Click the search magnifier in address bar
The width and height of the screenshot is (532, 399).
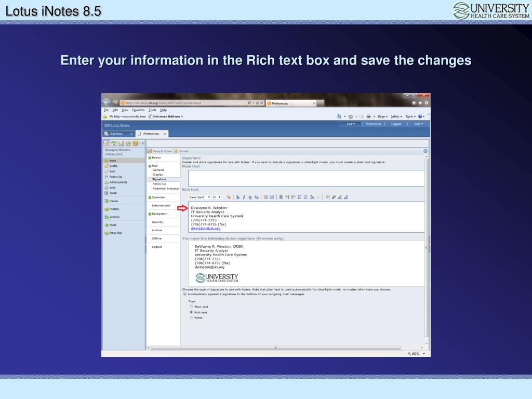[249, 103]
